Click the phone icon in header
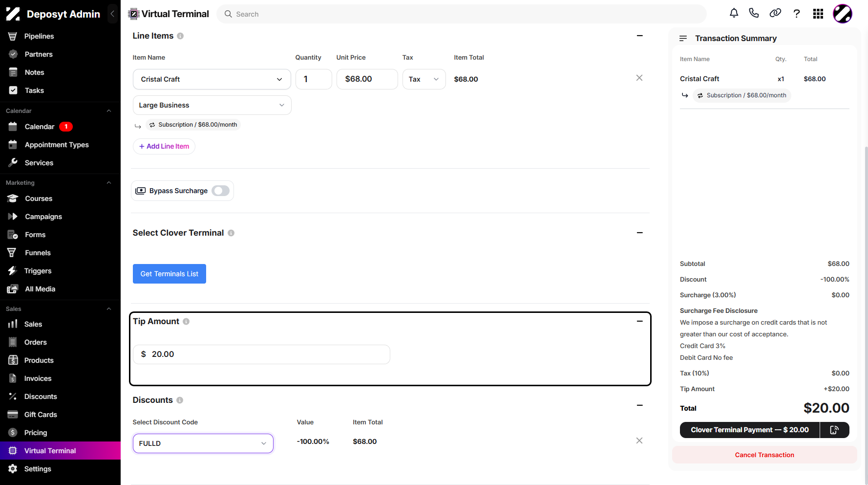Viewport: 868px width, 485px height. tap(754, 14)
